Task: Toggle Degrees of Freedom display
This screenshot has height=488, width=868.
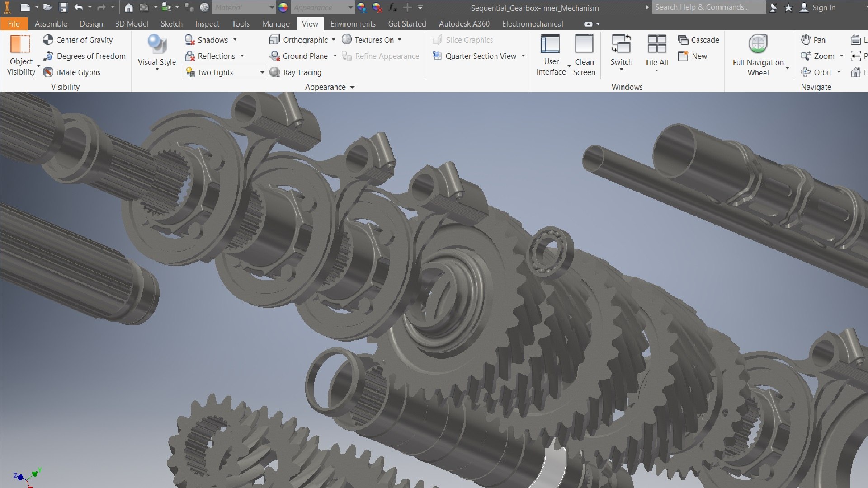Action: pyautogui.click(x=84, y=56)
